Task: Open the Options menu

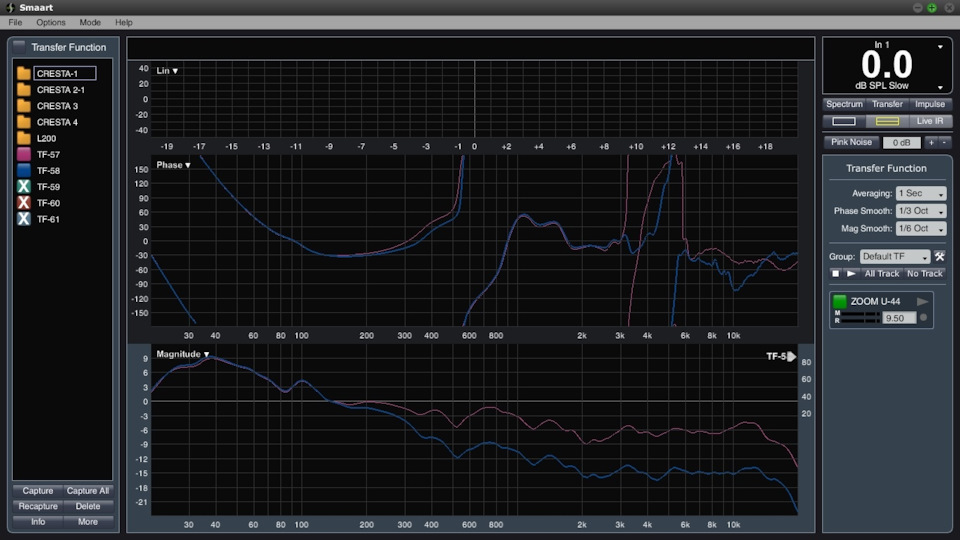Action: pos(51,22)
